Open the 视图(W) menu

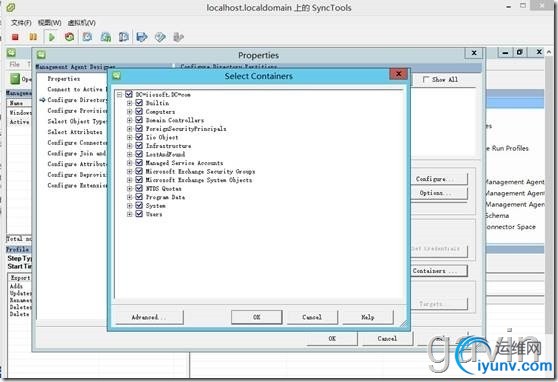click(x=49, y=23)
